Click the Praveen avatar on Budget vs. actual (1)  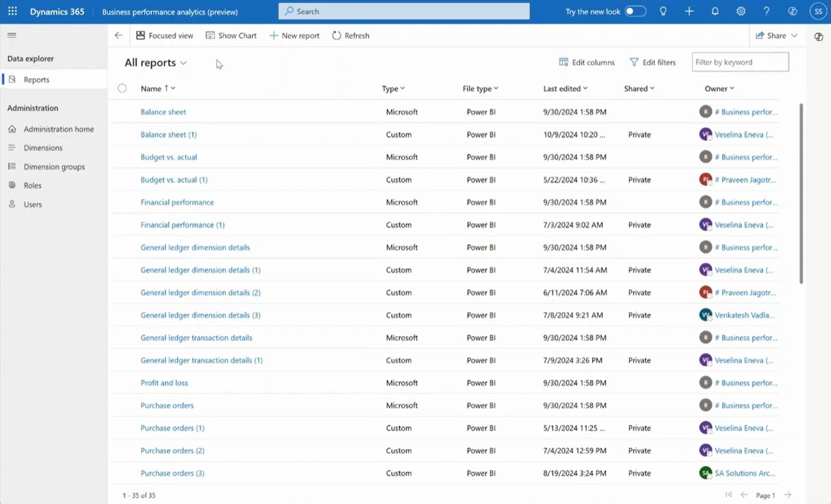pyautogui.click(x=705, y=180)
